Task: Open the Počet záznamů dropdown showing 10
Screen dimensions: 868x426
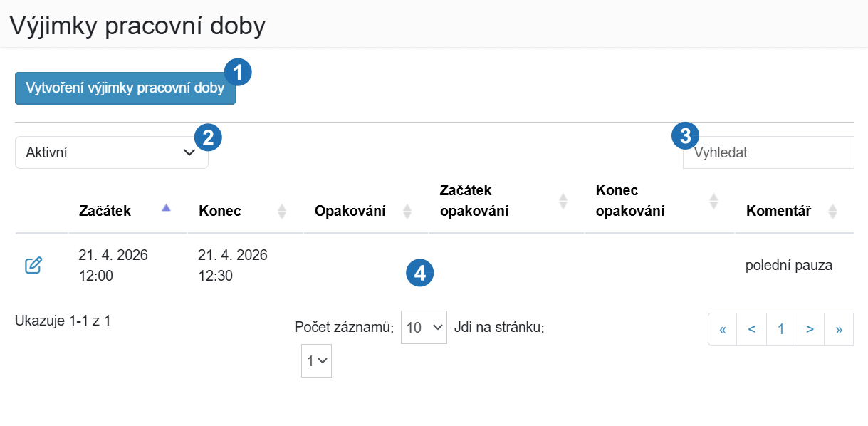Action: (424, 327)
